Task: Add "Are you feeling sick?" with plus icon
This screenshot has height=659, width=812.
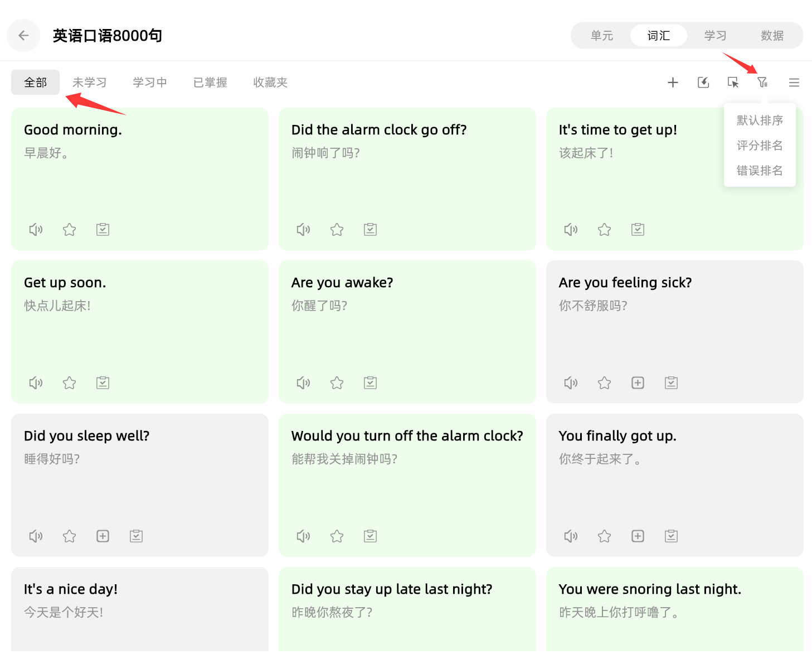Action: pyautogui.click(x=638, y=383)
